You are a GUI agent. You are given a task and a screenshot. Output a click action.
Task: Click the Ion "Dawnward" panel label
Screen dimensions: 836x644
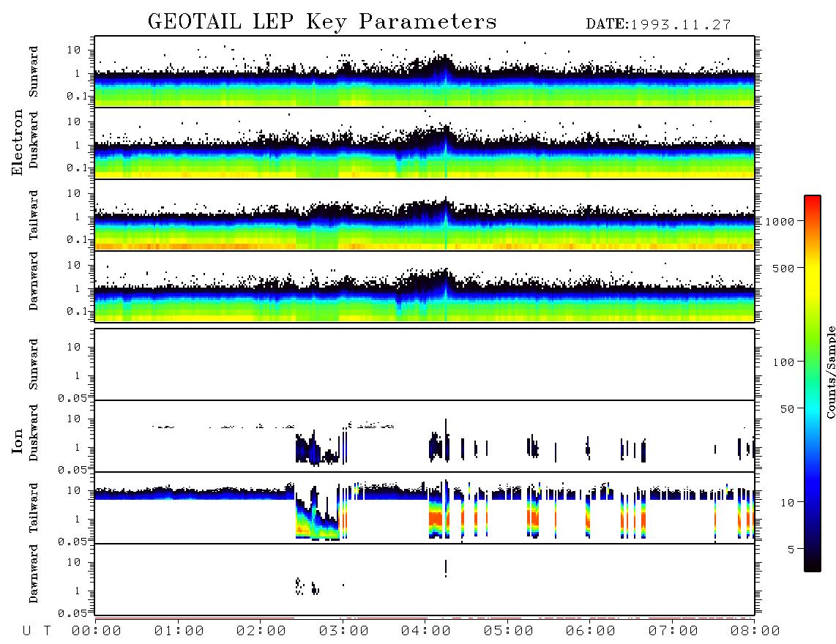point(34,574)
